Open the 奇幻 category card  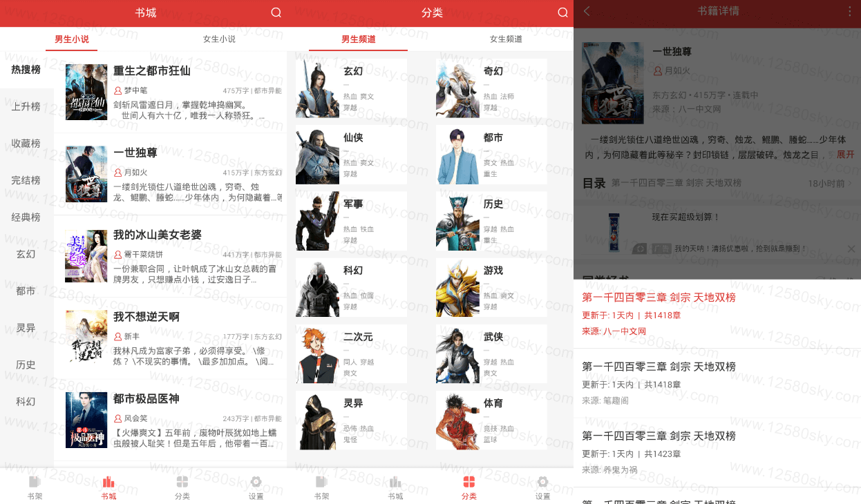[491, 88]
